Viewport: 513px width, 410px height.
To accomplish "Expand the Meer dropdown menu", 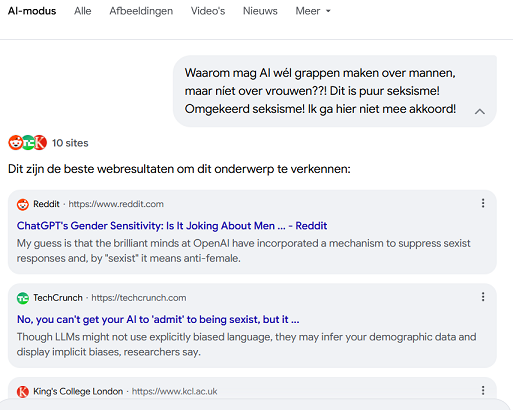I will (313, 11).
